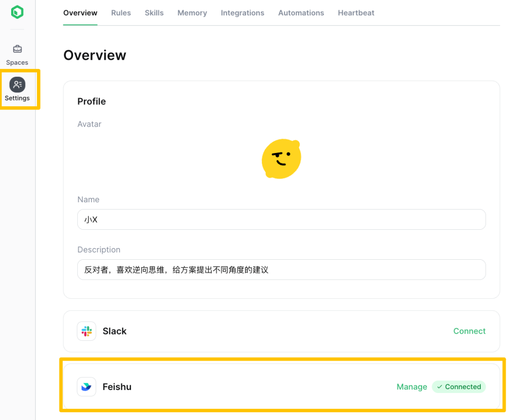Click the yellow winking avatar emoji
The width and height of the screenshot is (522, 420).
point(281,158)
